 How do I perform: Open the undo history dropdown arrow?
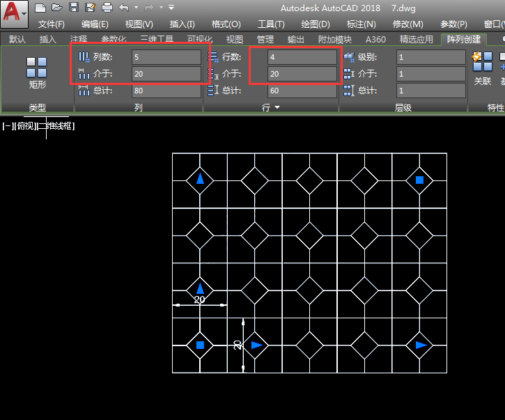click(135, 8)
